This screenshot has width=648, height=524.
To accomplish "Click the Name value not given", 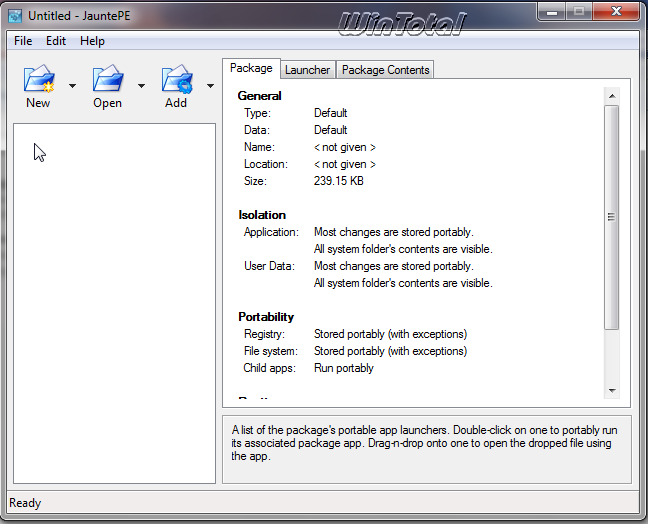I will [345, 147].
